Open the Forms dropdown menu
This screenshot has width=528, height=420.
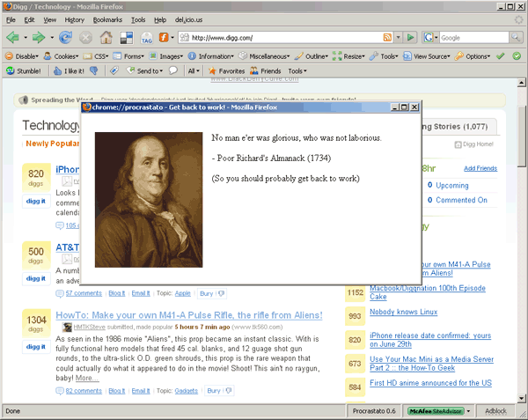[130, 55]
